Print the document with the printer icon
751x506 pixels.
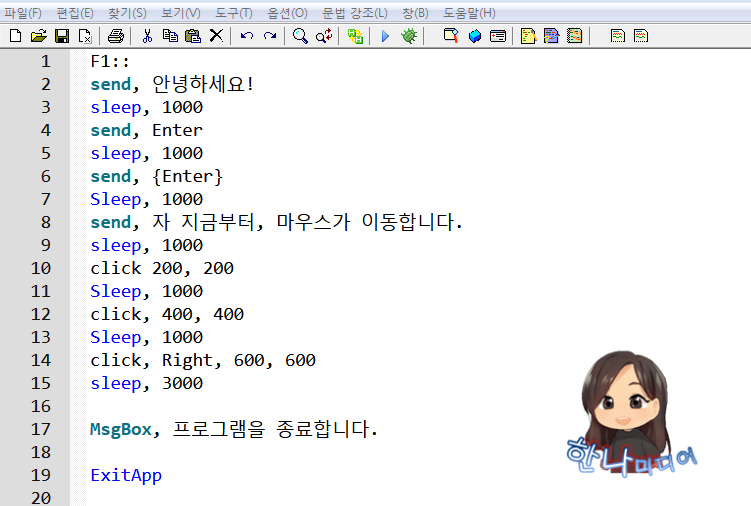(x=116, y=36)
